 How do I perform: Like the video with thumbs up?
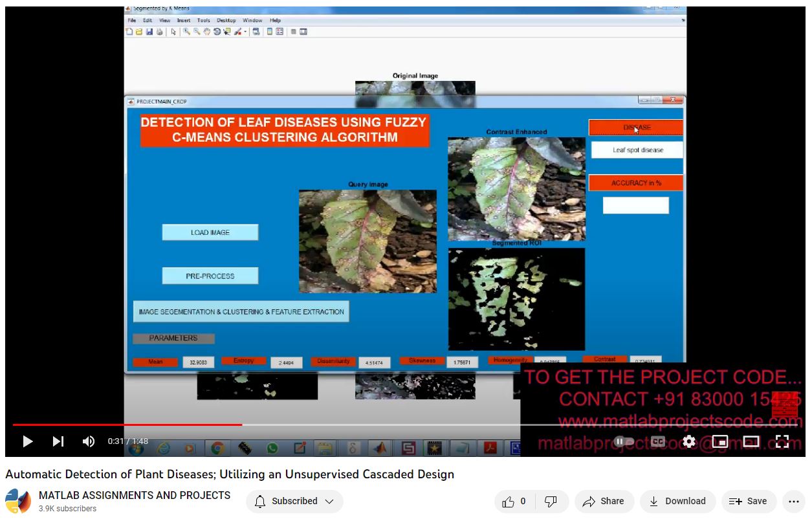tap(516, 501)
